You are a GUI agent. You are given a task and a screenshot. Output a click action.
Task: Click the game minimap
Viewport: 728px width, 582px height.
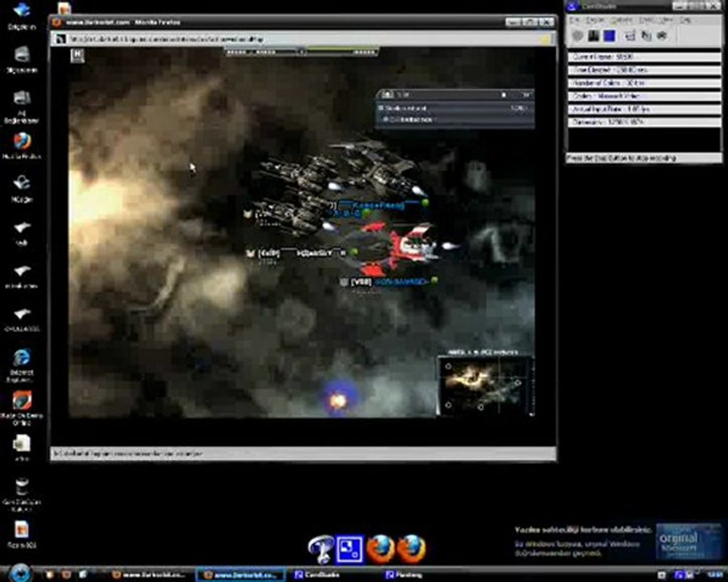pyautogui.click(x=485, y=386)
